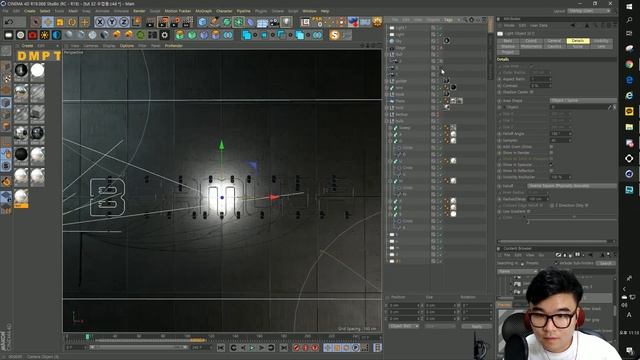Viewport: 640px width, 360px height.
Task: Click the red record-style icon in second toolbar row
Action: 32,35
